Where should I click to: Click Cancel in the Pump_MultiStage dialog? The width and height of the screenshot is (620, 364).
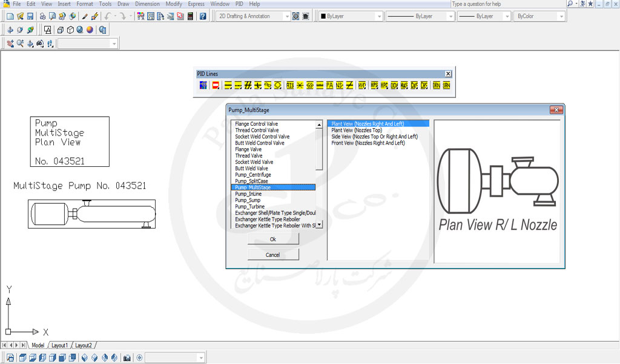[273, 255]
